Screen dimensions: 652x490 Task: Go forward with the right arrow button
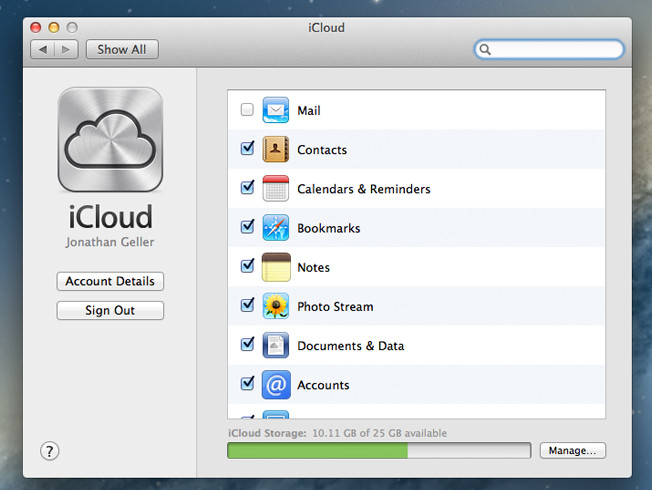pyautogui.click(x=66, y=49)
